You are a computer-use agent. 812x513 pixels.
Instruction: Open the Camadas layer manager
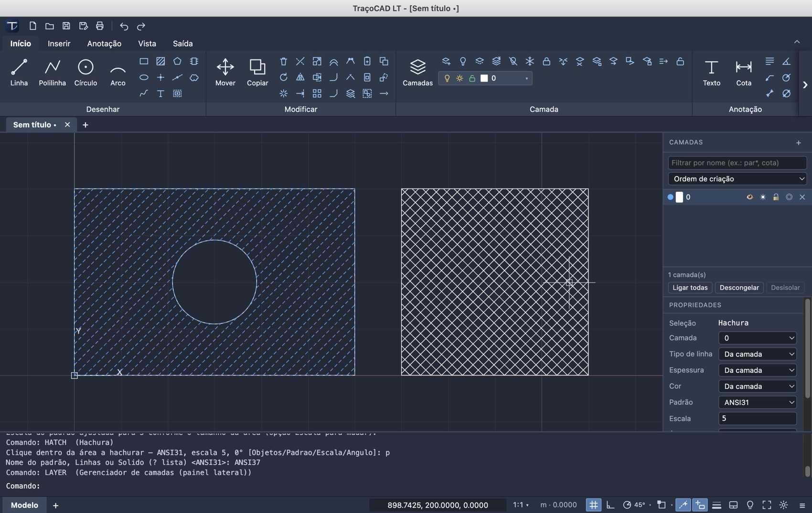coord(417,73)
